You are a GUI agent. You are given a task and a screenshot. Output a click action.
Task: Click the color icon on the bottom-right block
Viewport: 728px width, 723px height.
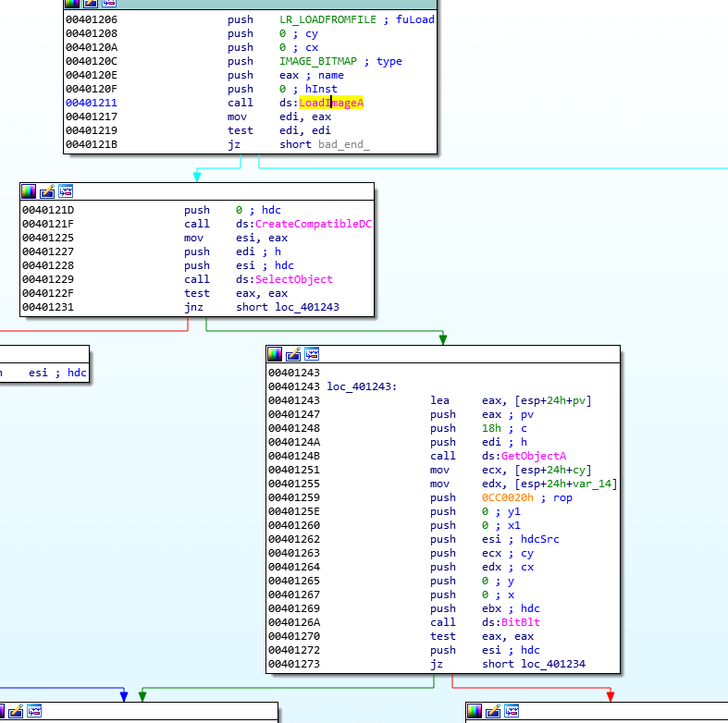474,711
